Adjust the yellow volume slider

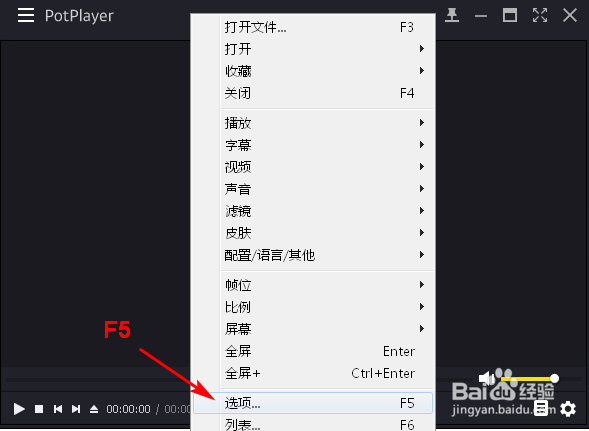pyautogui.click(x=529, y=378)
